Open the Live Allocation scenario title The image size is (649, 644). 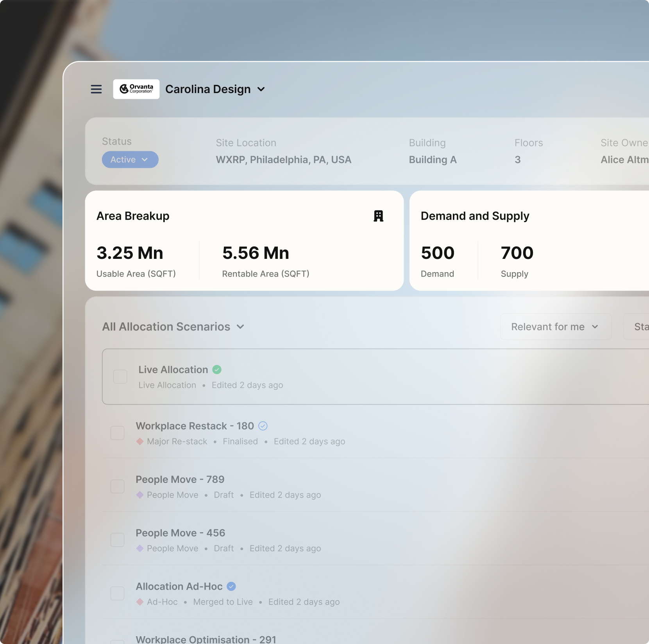coord(173,370)
